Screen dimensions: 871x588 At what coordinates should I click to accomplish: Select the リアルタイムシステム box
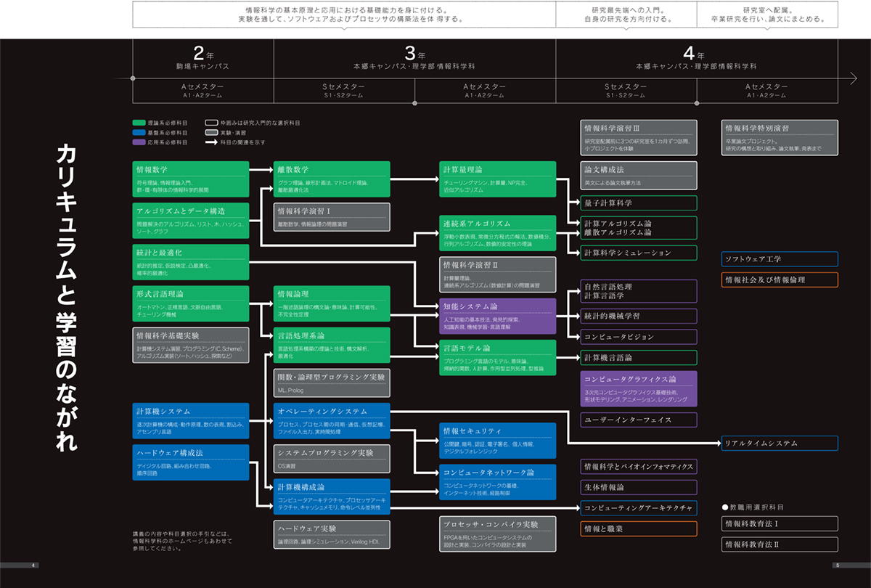click(780, 443)
